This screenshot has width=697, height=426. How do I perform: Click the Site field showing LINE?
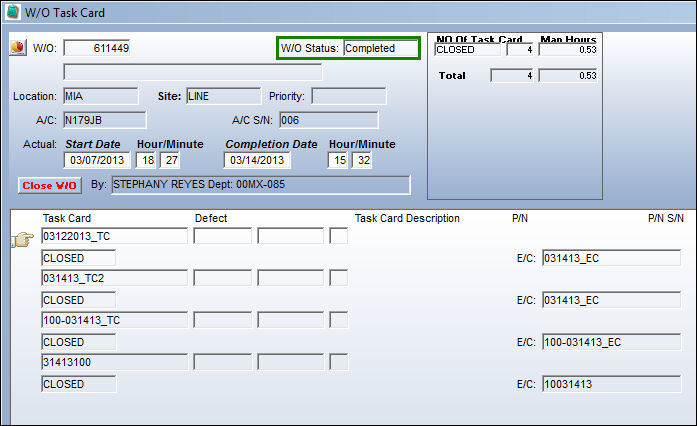224,96
